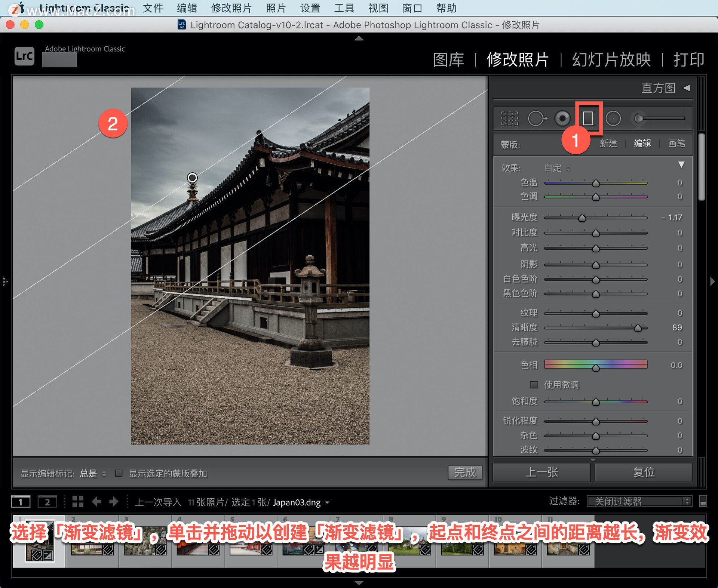
Task: Click the 完成 button
Action: 465,472
